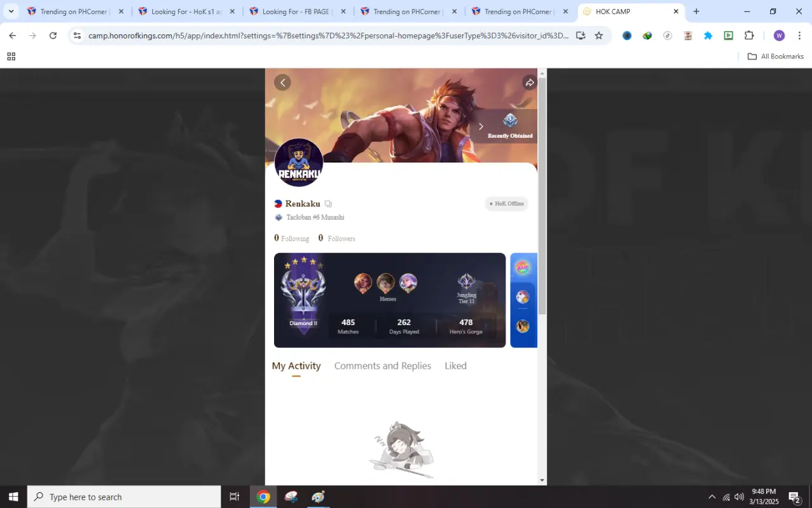Click the blue puzzle piece extension icon
Viewport: 812px width, 508px height.
(708, 36)
